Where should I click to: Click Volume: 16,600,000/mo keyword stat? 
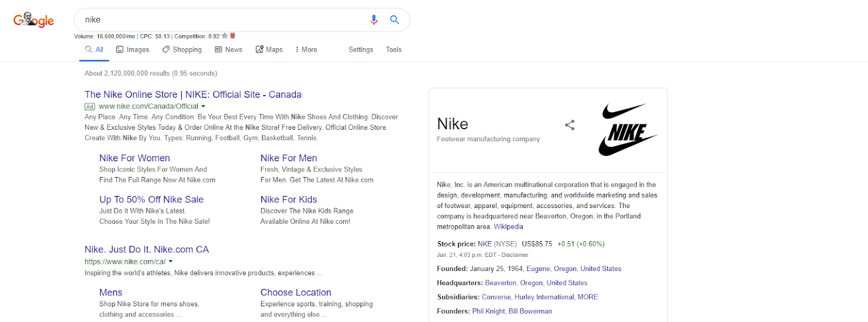click(105, 36)
